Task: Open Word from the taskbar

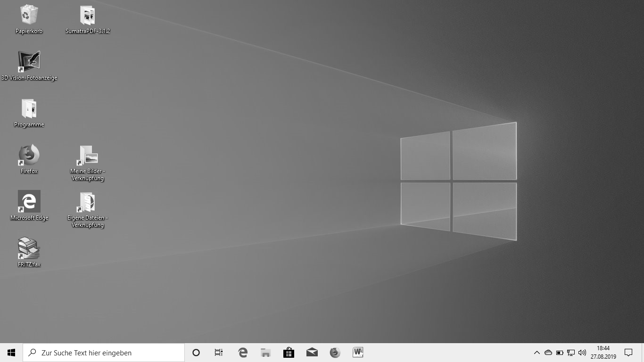Action: tap(358, 353)
